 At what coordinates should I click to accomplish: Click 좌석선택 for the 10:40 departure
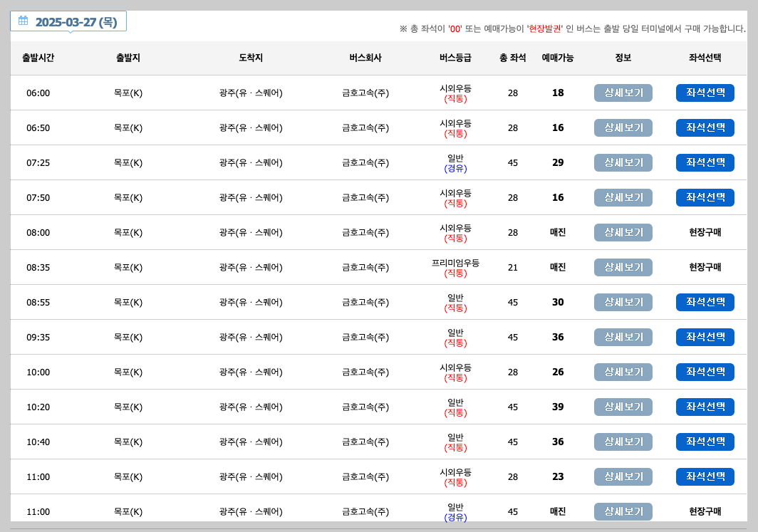pos(705,442)
